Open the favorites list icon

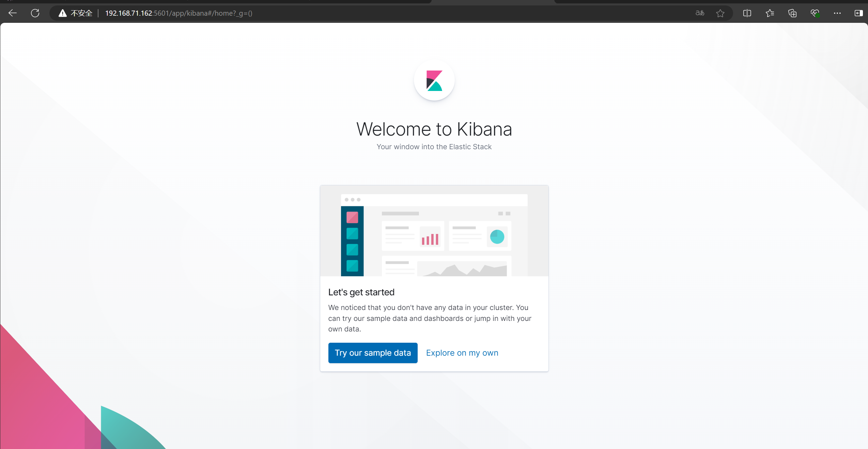pyautogui.click(x=770, y=13)
